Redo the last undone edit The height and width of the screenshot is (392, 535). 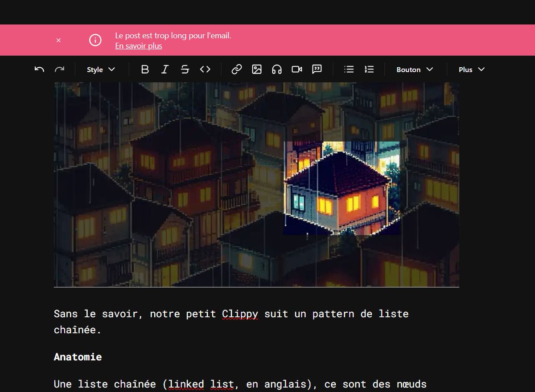click(59, 69)
